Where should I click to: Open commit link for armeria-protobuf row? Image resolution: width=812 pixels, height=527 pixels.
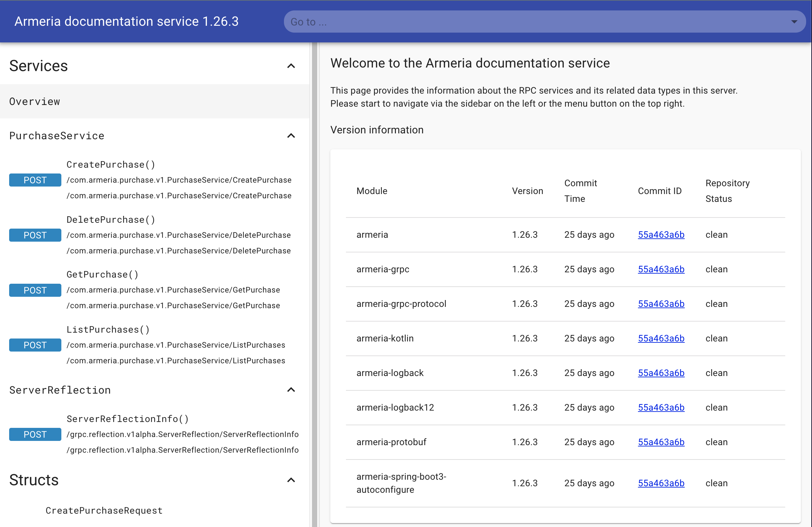click(661, 442)
